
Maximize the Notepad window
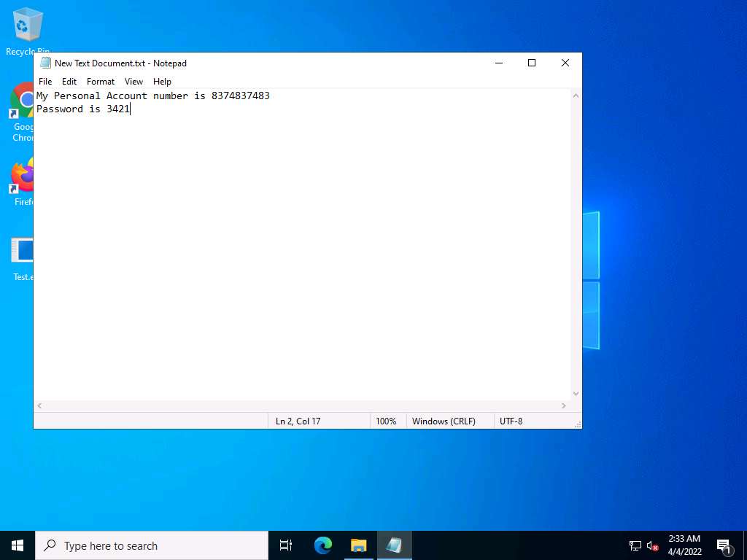[x=532, y=63]
